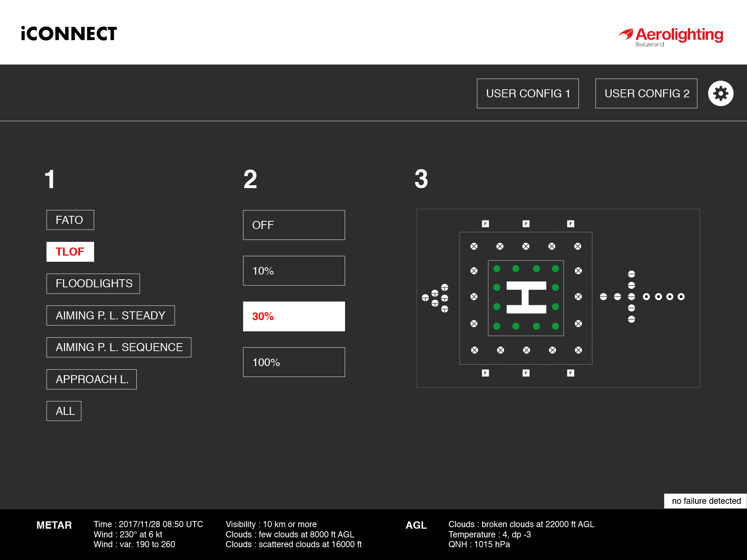
Task: Select the APPROACH L. button
Action: pos(92,380)
